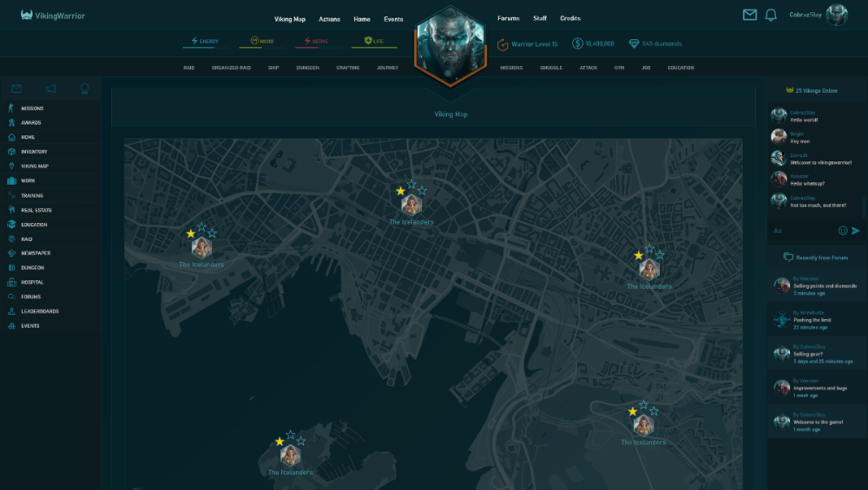Go to Organized Raid in the sub-navigation
This screenshot has width=868, height=490.
231,68
